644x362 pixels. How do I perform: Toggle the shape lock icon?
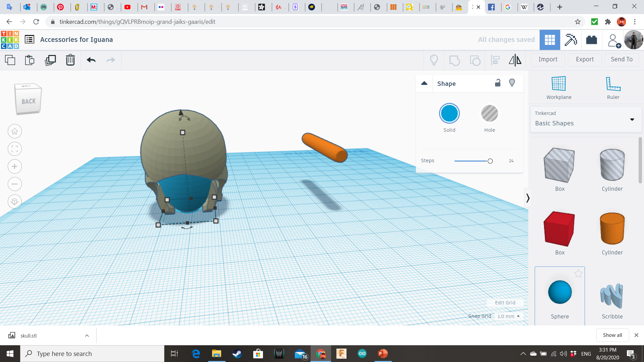(498, 83)
